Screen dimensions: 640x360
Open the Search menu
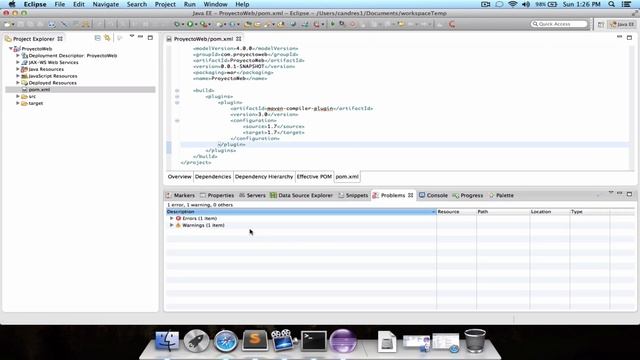coord(137,4)
